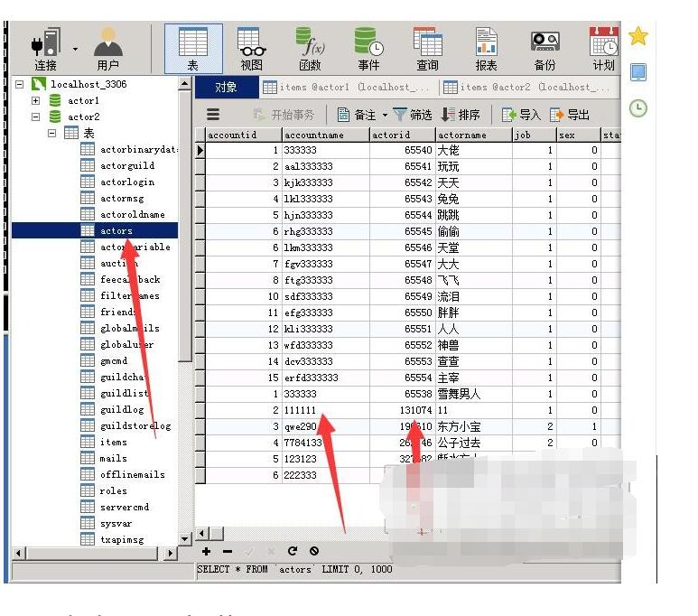Viewport: 698px width, 616px height.
Task: Click 开始事务 begin transaction
Action: [284, 115]
